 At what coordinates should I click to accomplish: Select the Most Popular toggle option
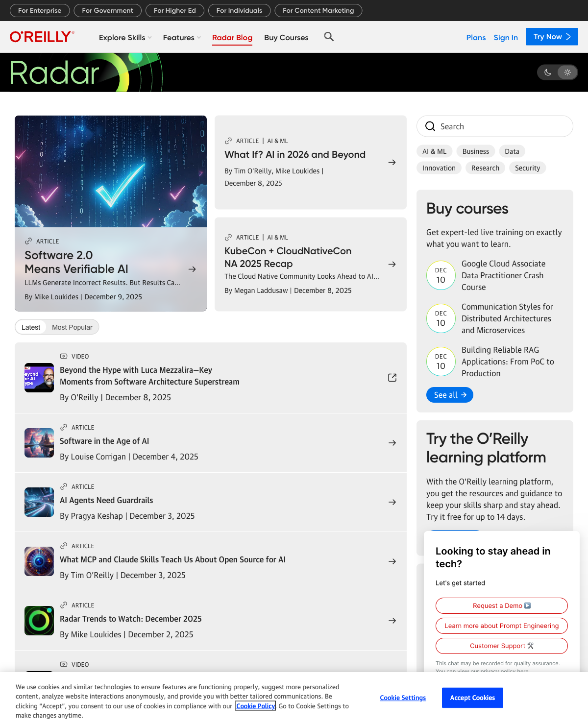coord(72,327)
